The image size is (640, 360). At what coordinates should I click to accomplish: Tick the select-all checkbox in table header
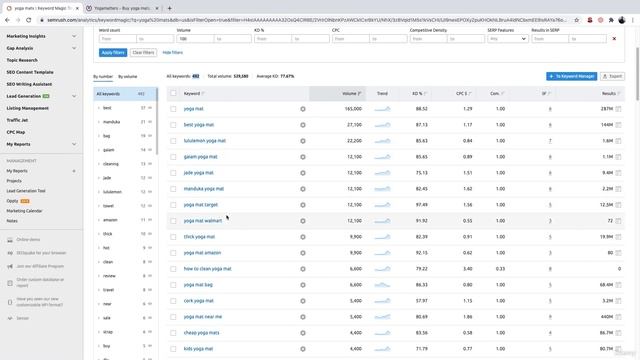pos(173,93)
